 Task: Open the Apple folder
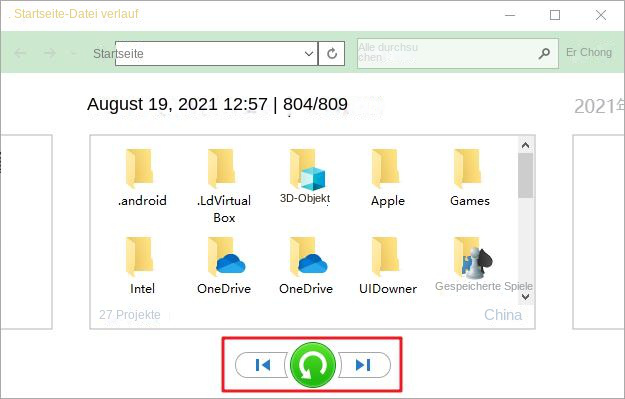(x=387, y=177)
